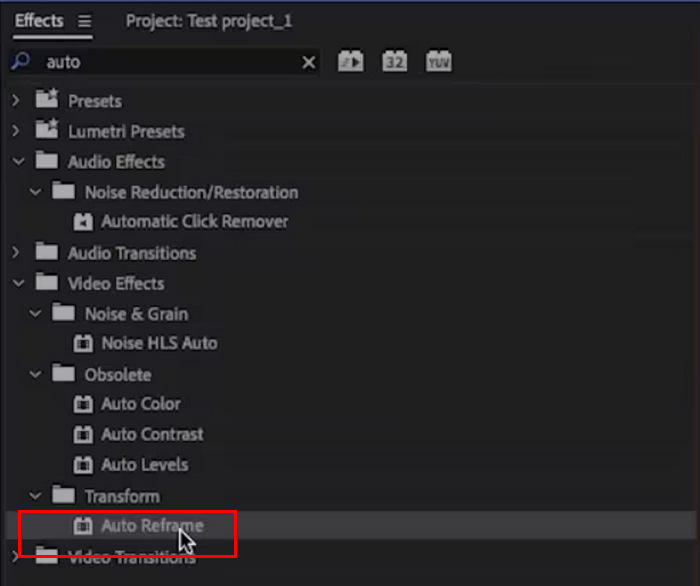Expand the Lumetri Presets chevron
The height and width of the screenshot is (586, 700).
click(x=16, y=131)
